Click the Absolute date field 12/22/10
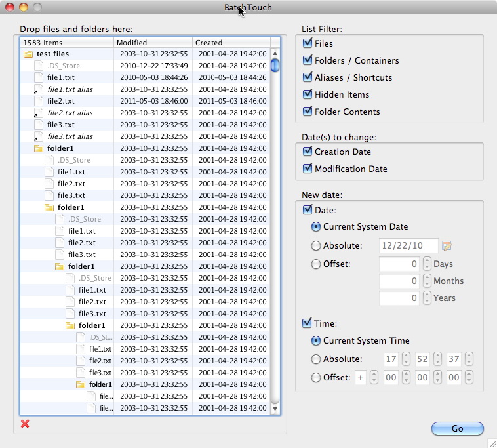 (x=408, y=245)
